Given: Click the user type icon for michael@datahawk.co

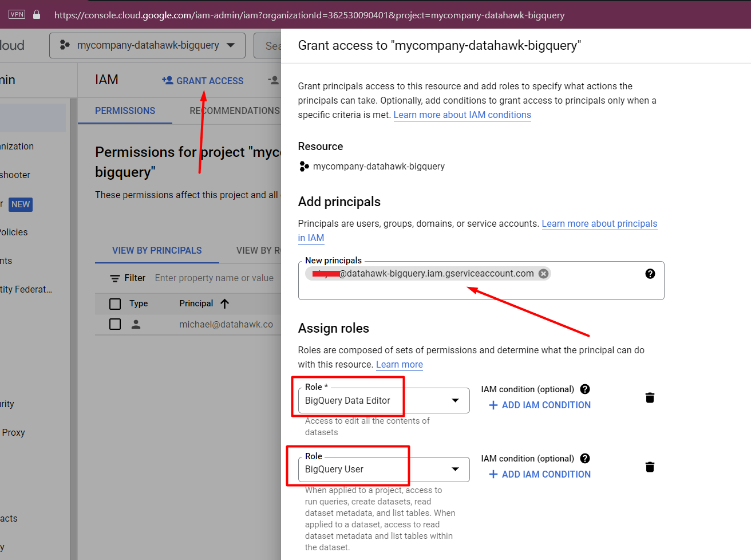Looking at the screenshot, I should pyautogui.click(x=136, y=324).
